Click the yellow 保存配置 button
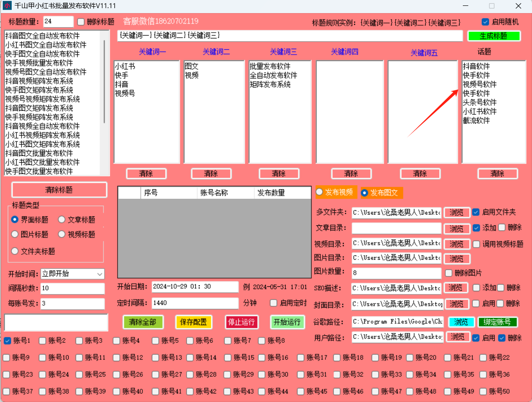Viewport: 532px width, 402px height. click(193, 322)
